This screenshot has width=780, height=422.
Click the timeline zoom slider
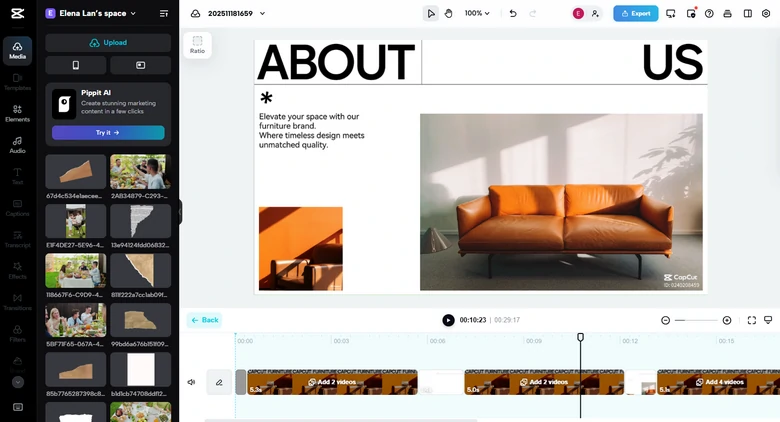coord(696,320)
